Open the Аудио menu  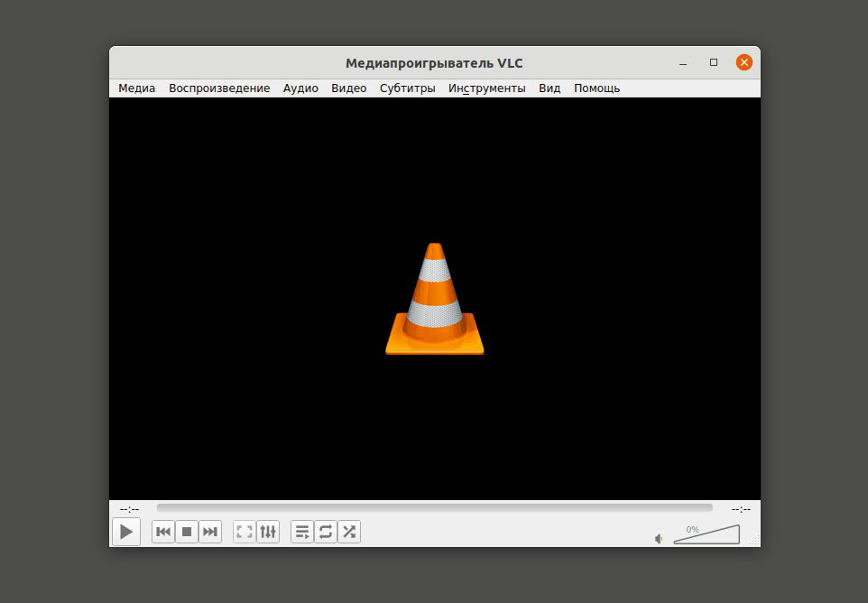point(300,88)
